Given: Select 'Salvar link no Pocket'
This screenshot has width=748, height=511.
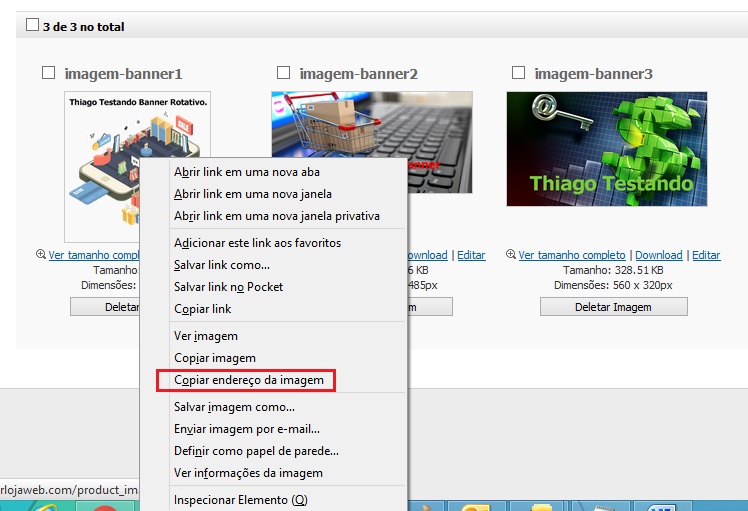Looking at the screenshot, I should click(229, 287).
